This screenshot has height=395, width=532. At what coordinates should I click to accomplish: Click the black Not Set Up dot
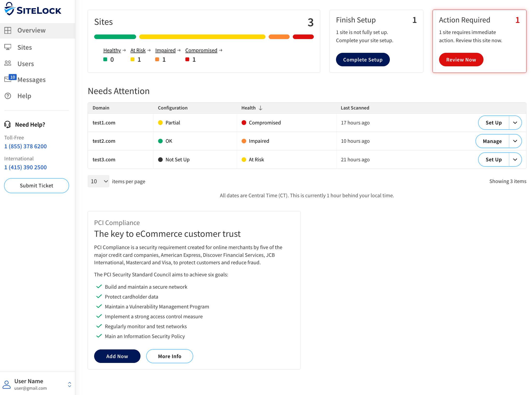click(x=160, y=160)
